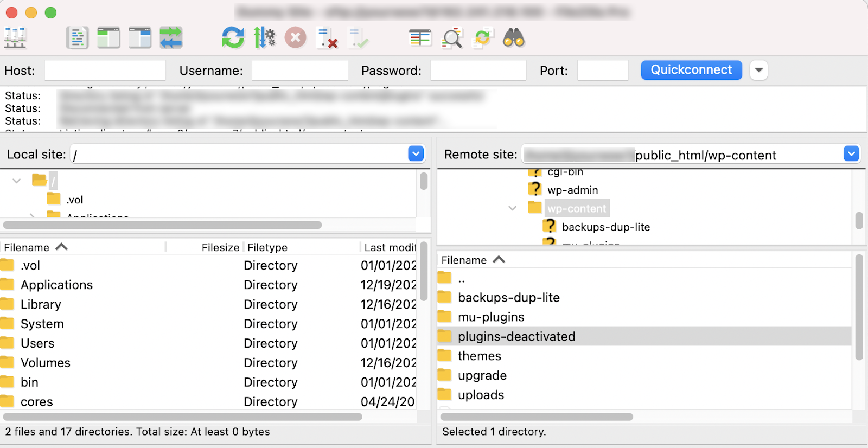
Task: Click remote file list vertical scrollbar
Action: [x=859, y=307]
